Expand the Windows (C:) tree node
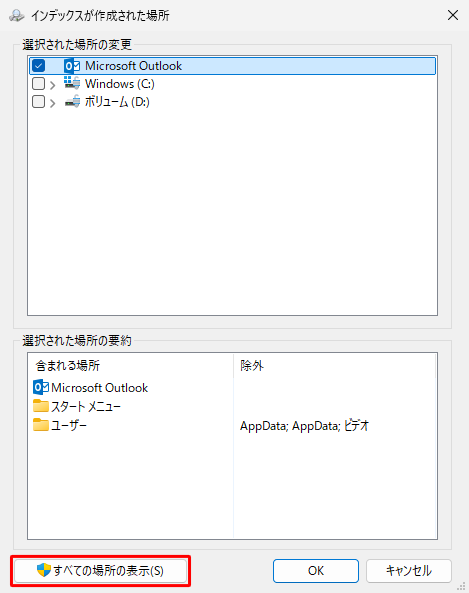This screenshot has height=593, width=469. point(53,85)
